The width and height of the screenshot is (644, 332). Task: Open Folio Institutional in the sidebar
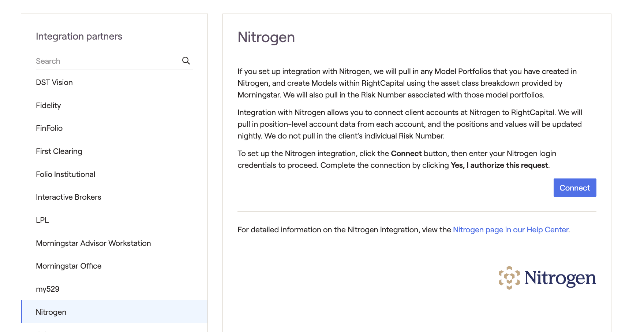[x=65, y=174]
